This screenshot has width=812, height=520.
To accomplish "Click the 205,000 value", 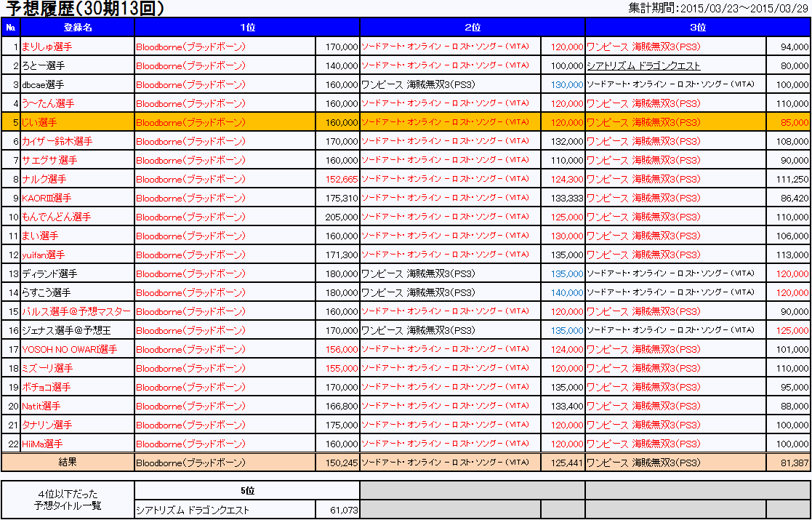I will tap(342, 217).
